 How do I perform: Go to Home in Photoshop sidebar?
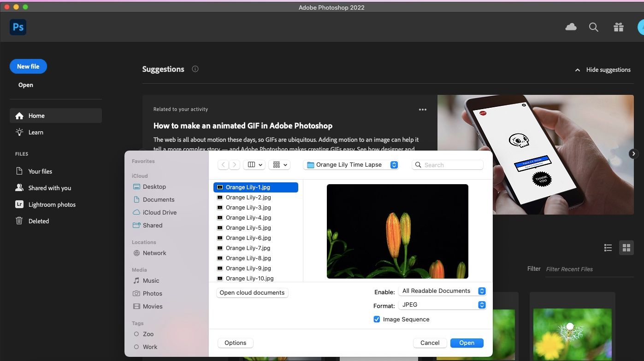point(56,116)
